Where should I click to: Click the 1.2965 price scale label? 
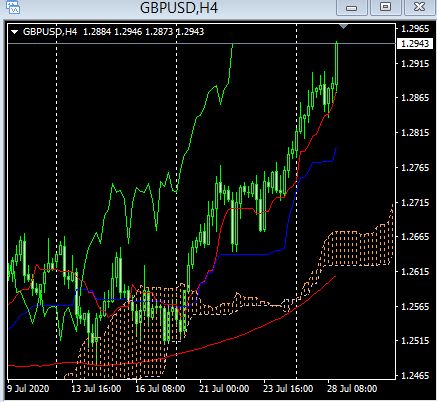(x=415, y=29)
